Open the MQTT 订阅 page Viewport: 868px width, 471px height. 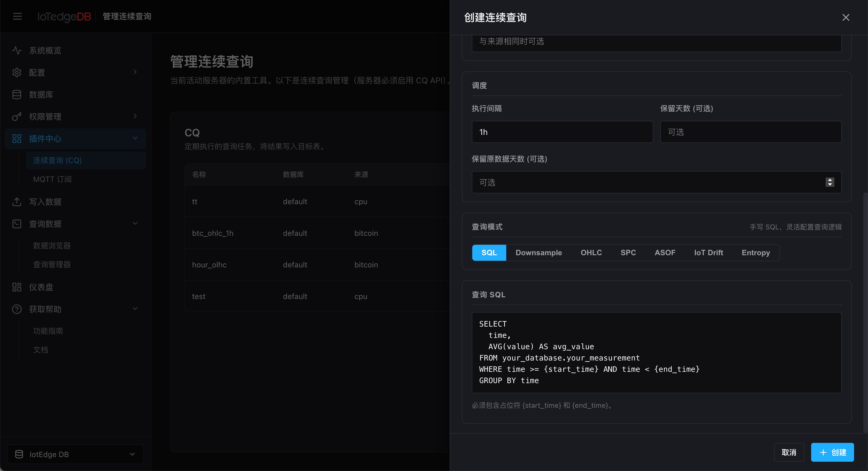[52, 179]
